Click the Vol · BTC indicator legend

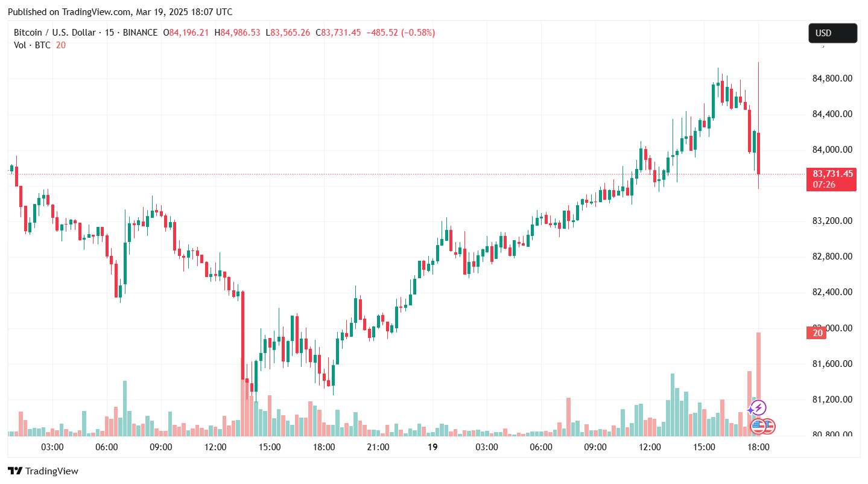(32, 45)
